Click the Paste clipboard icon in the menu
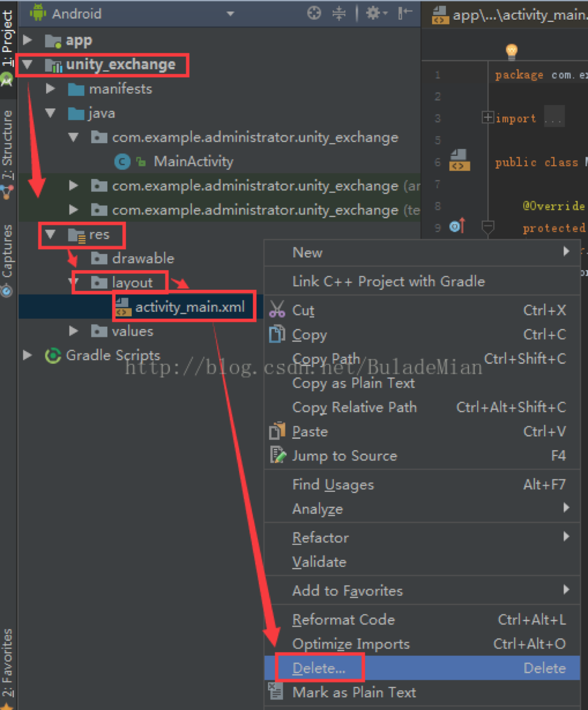This screenshot has height=710, width=588. click(x=277, y=431)
